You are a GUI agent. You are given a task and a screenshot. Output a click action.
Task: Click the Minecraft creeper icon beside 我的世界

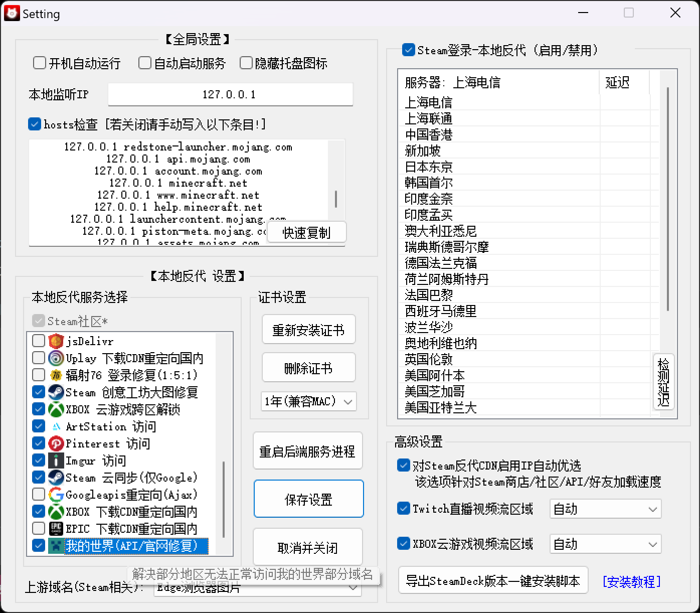tap(56, 546)
